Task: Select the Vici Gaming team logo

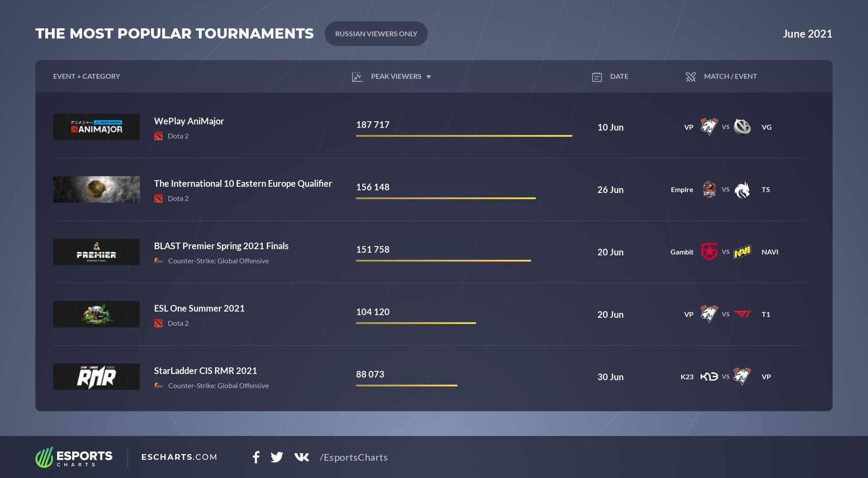Action: pos(742,127)
